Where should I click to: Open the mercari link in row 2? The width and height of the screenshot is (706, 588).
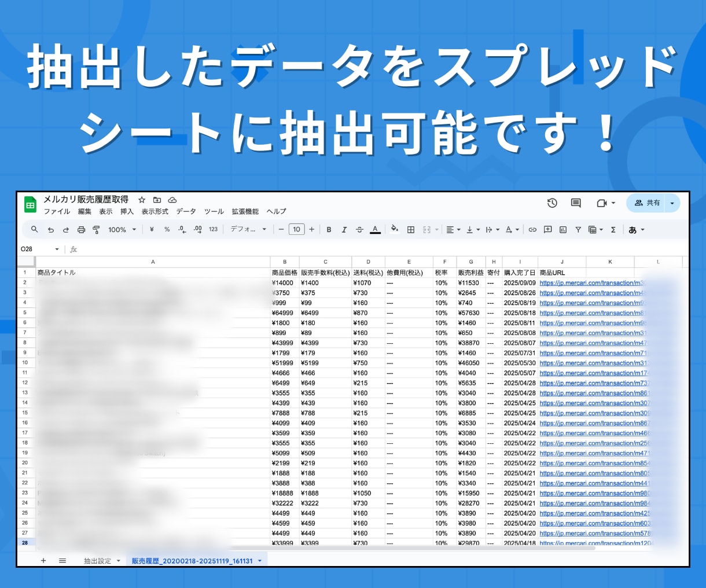click(592, 283)
